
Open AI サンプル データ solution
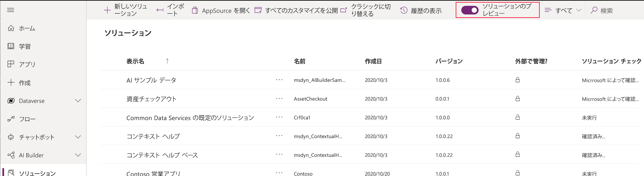tap(151, 80)
